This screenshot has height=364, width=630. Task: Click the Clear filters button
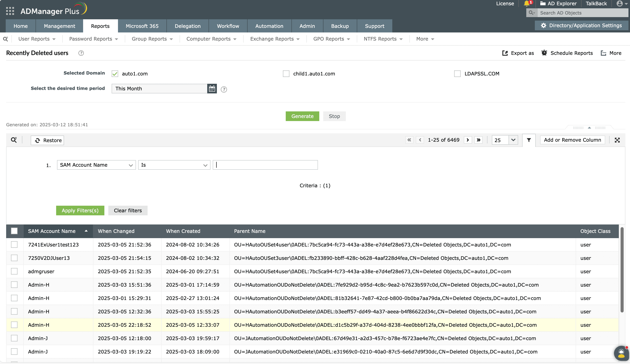[128, 211]
